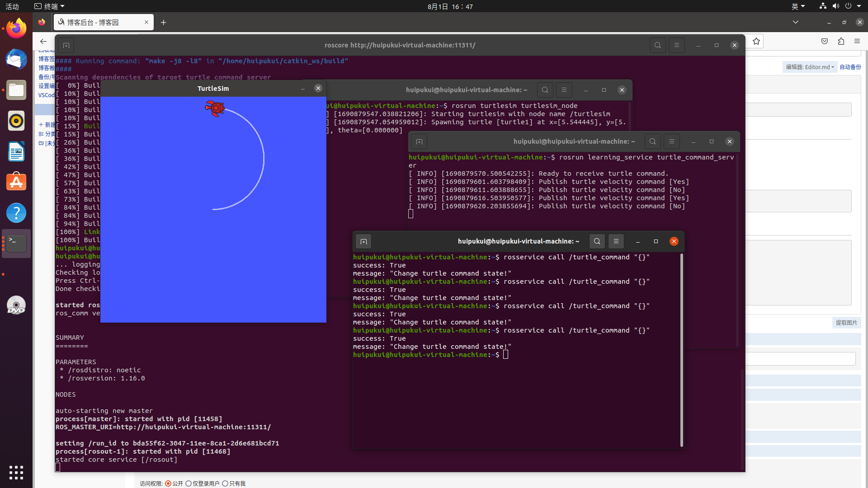Bookmark page with star icon
868x488 pixels.
coord(756,41)
